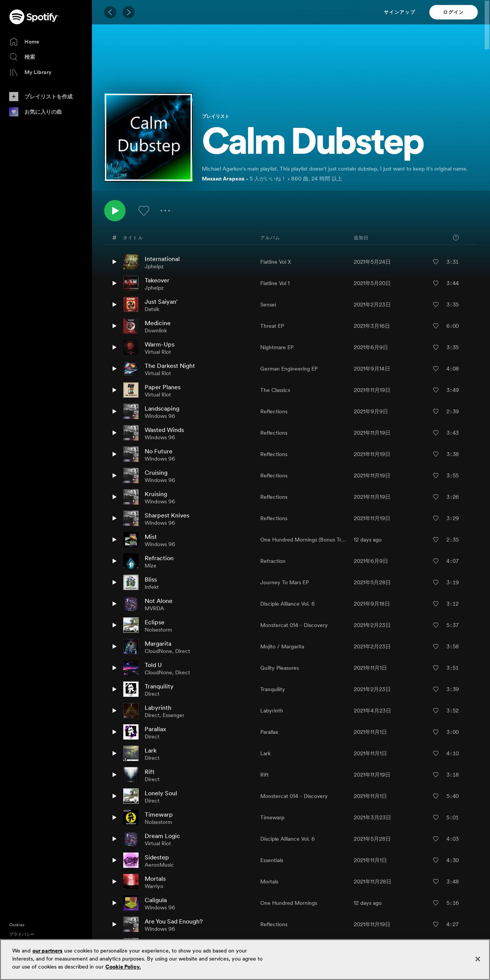The height and width of the screenshot is (980, 490).
Task: Open artist Datsik under Just Saiyan'
Action: tap(152, 309)
